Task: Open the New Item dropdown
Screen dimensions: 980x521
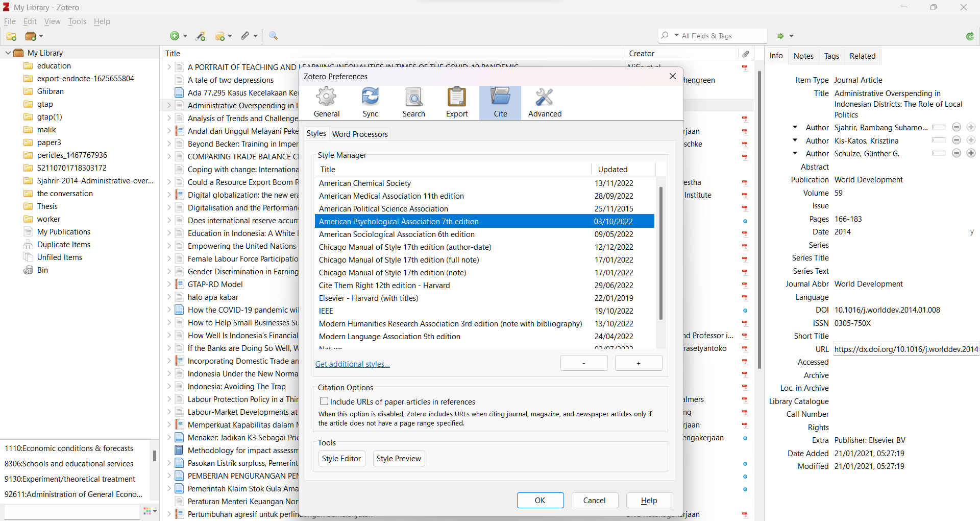Action: click(179, 36)
